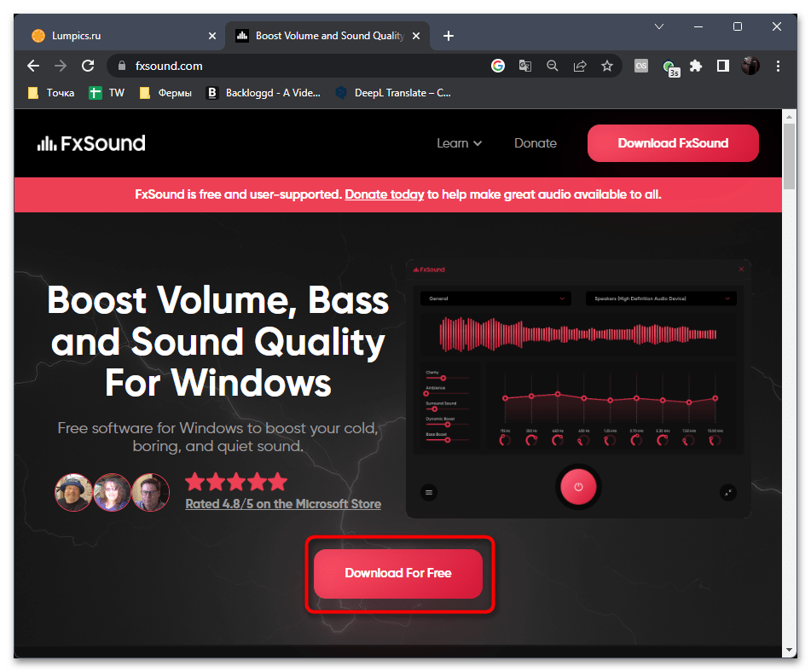The height and width of the screenshot is (672, 811).
Task: Reload the fxsound.com page
Action: tap(88, 66)
